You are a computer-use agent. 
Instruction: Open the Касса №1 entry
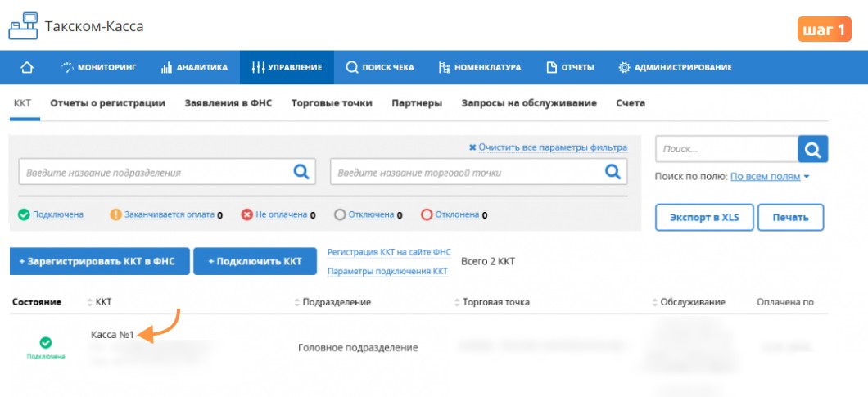click(112, 335)
